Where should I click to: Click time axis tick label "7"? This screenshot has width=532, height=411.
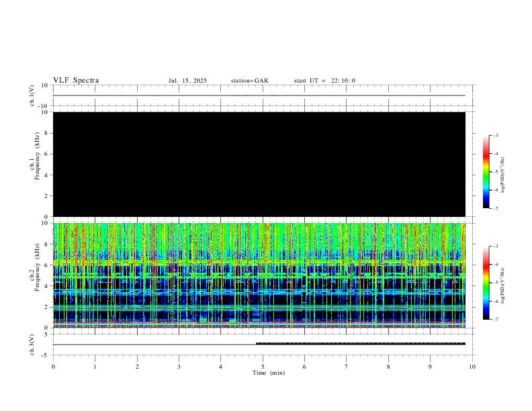347,367
